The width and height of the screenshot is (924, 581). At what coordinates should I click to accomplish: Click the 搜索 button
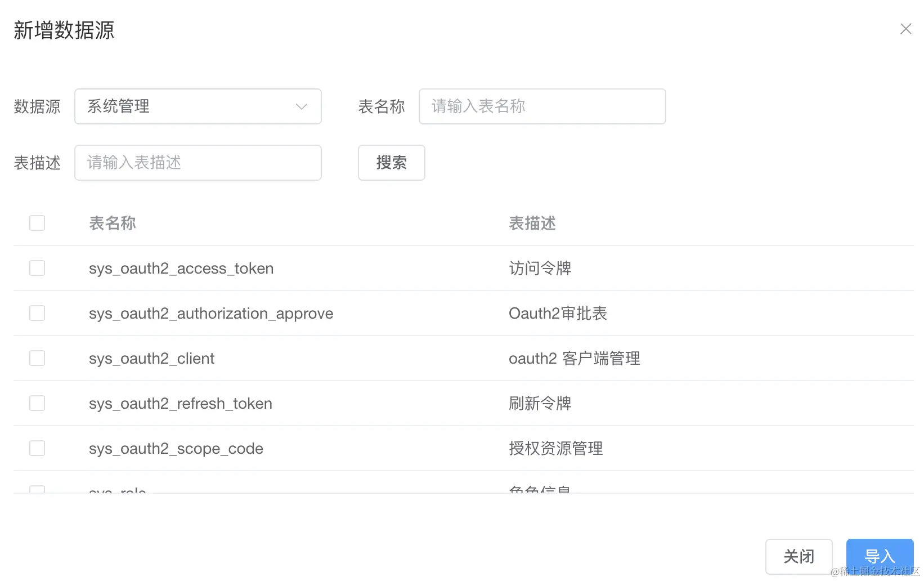click(391, 163)
